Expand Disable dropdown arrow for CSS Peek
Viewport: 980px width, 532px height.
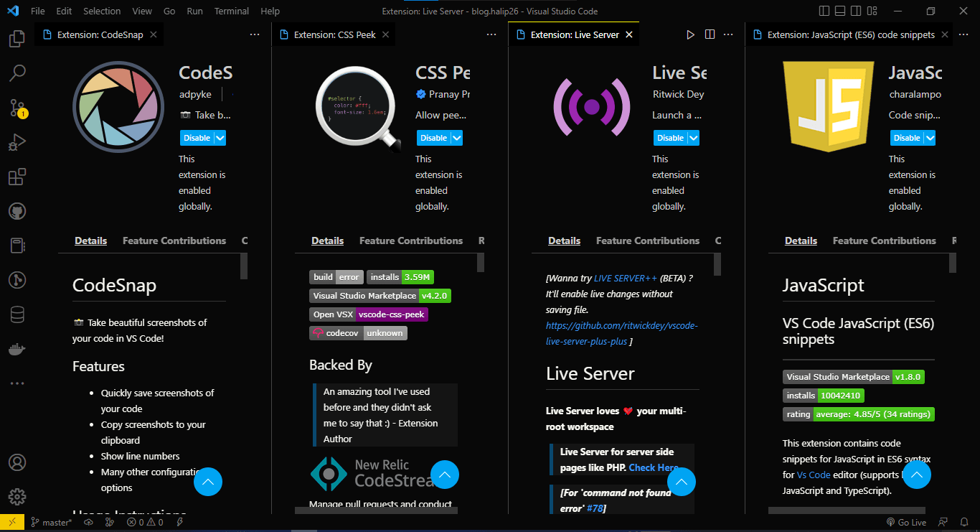tap(457, 138)
